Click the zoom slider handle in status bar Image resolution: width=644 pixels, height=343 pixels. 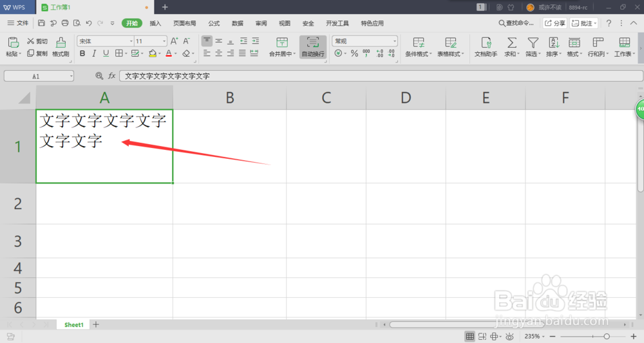pyautogui.click(x=606, y=337)
